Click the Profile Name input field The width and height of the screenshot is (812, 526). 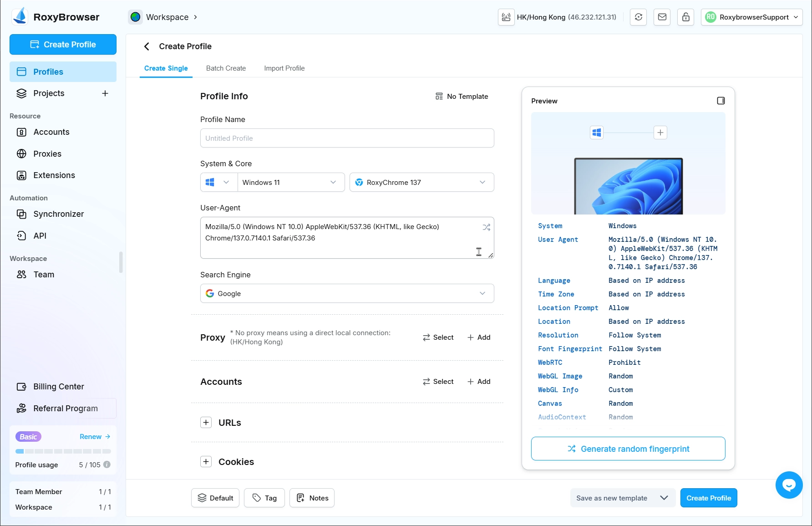347,138
